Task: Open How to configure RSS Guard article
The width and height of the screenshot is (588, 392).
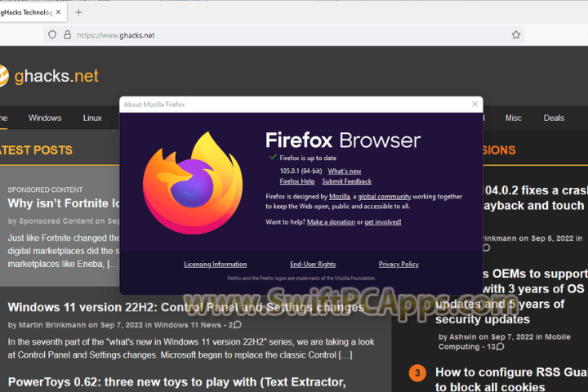Action: tap(511, 379)
